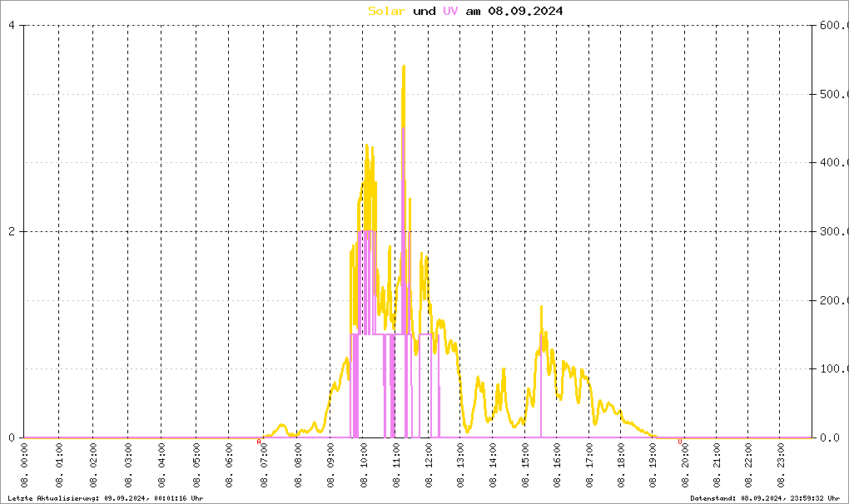
Task: Click the time axis label '08. 09:00'
Action: [330, 465]
